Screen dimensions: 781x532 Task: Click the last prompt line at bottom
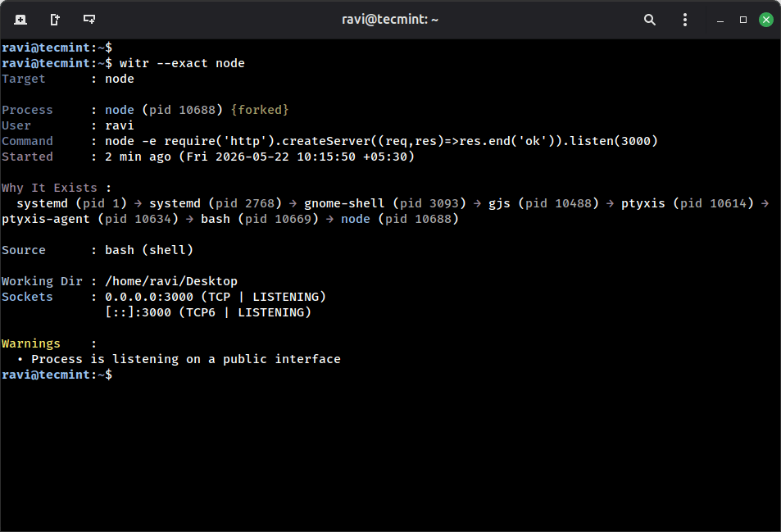click(57, 375)
